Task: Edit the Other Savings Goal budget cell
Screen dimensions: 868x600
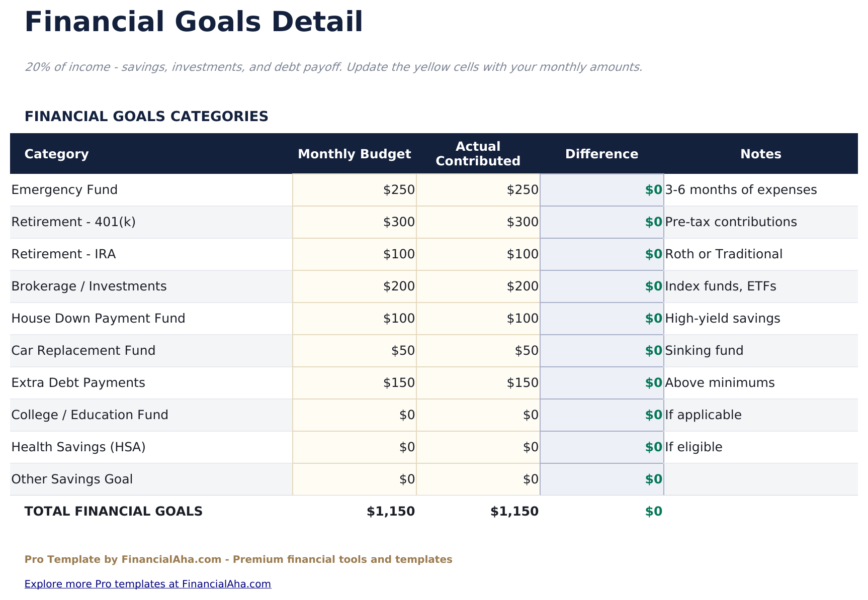Action: coord(354,479)
